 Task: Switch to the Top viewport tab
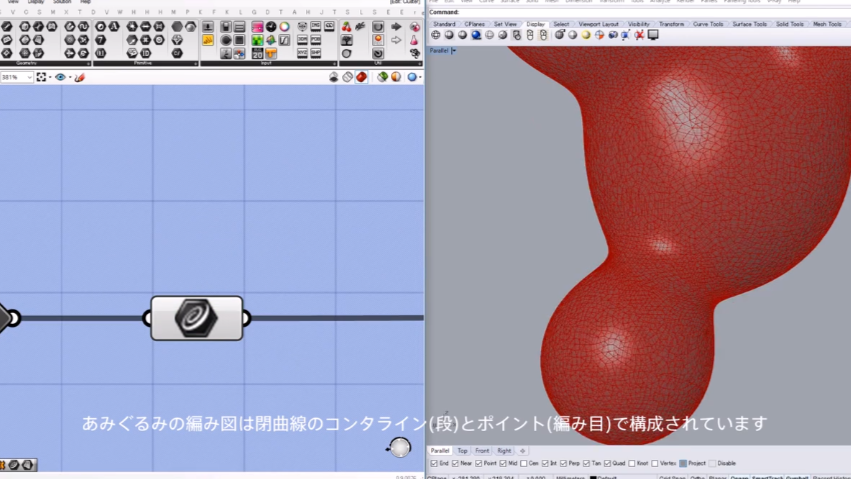462,451
